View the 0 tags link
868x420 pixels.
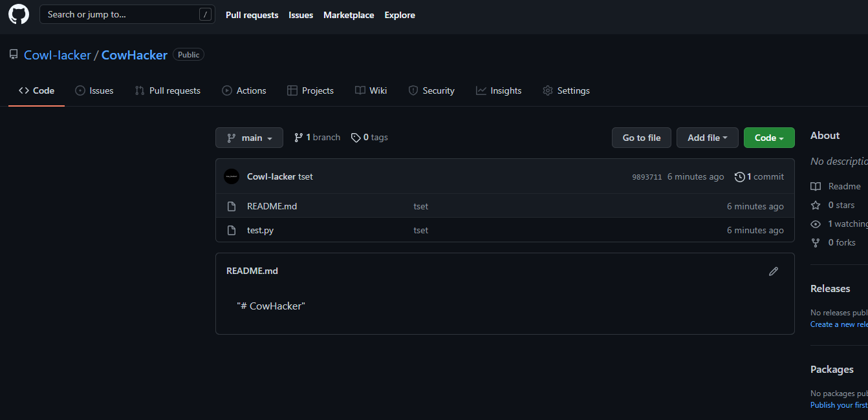[369, 138]
